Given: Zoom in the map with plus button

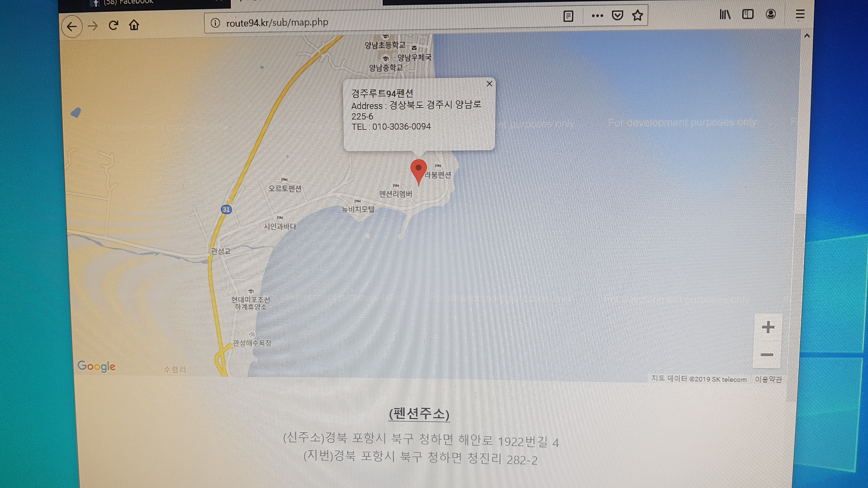Looking at the screenshot, I should pos(768,327).
